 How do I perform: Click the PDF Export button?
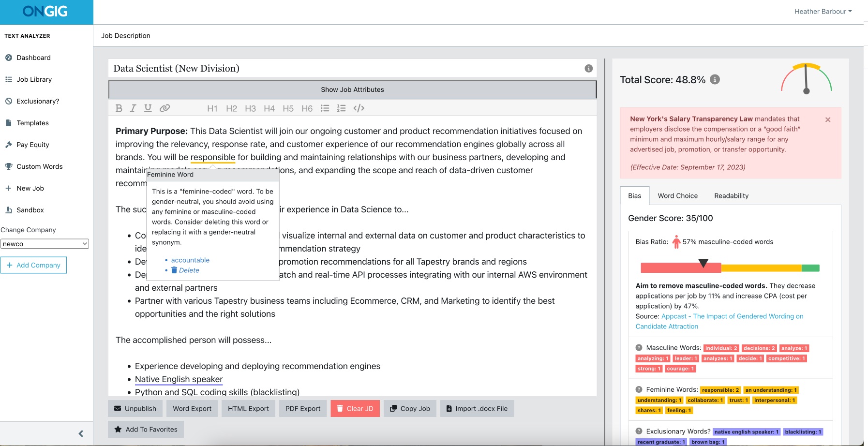pyautogui.click(x=303, y=409)
